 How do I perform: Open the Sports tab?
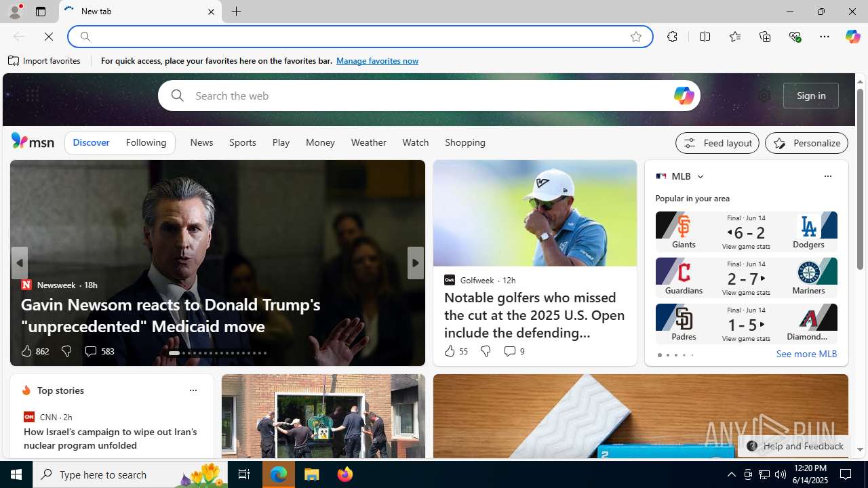pos(243,143)
